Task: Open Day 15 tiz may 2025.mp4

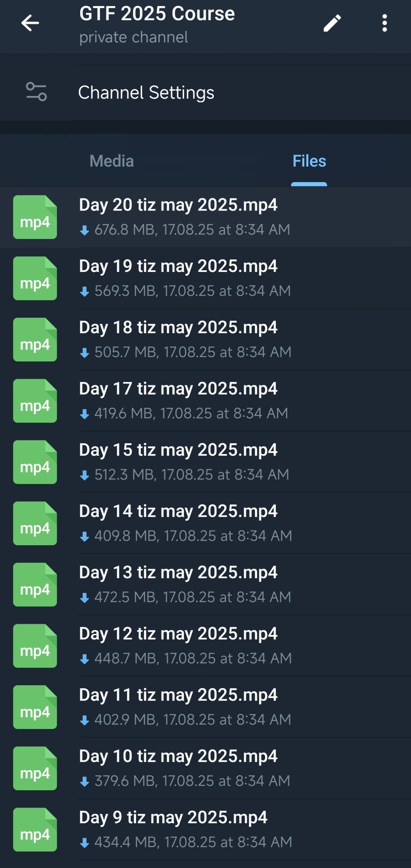Action: [x=178, y=450]
